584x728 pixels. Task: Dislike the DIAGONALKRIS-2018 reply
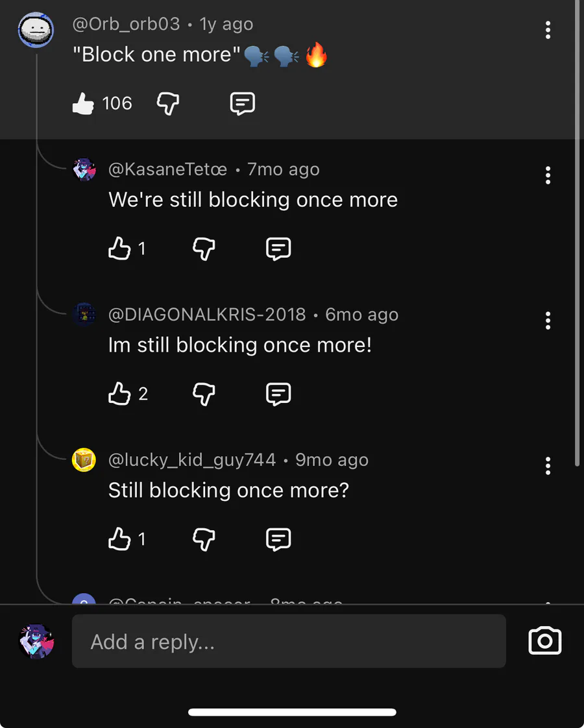coord(204,394)
